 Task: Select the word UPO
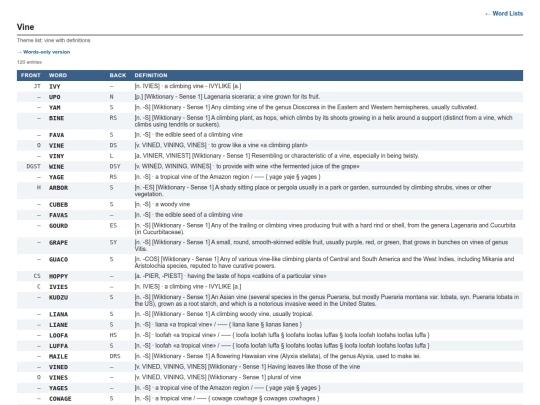(54, 97)
